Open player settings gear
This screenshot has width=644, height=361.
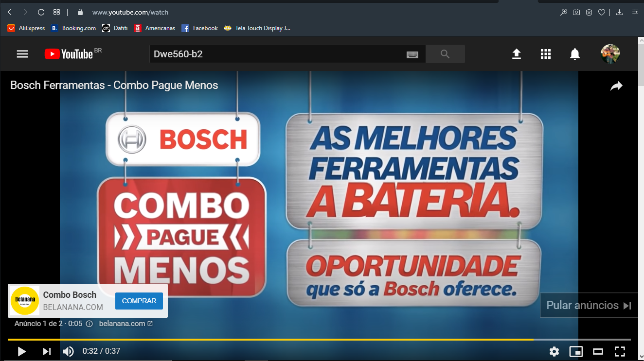pyautogui.click(x=554, y=351)
